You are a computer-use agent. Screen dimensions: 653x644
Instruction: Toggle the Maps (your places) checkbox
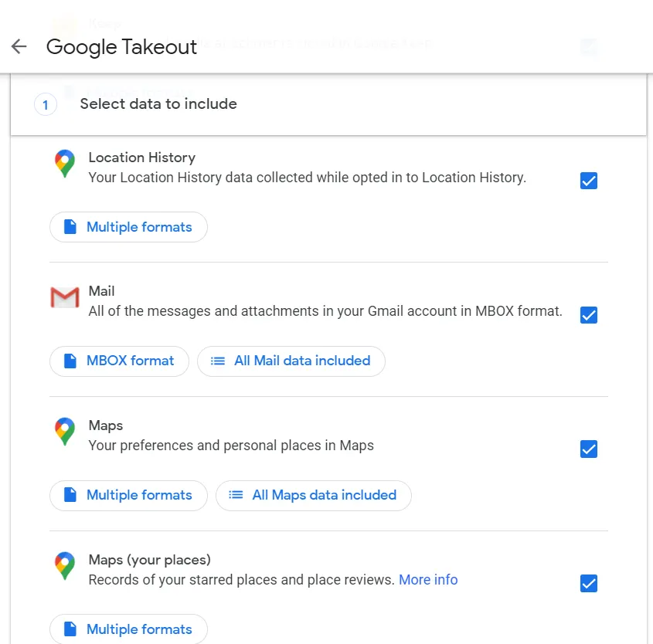pyautogui.click(x=589, y=583)
